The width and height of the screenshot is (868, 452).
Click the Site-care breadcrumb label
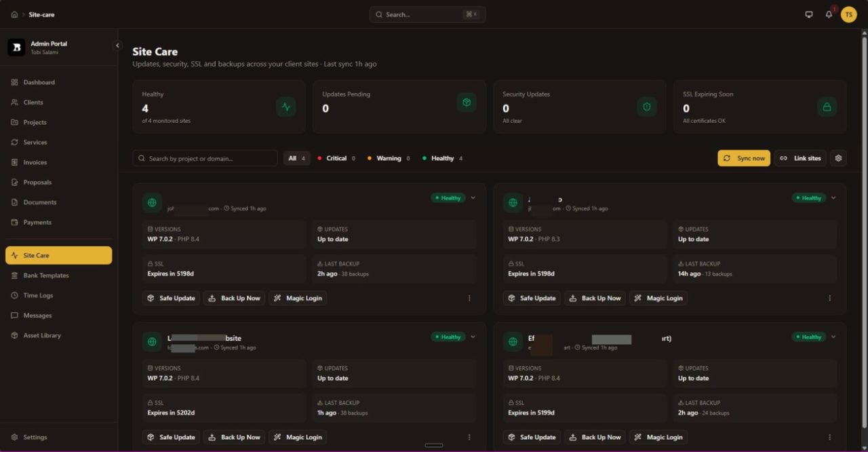(x=41, y=14)
